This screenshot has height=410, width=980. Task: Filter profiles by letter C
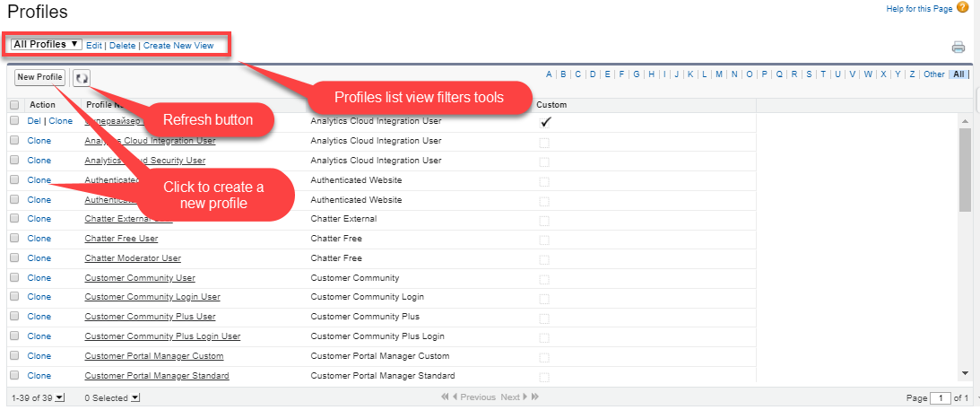(578, 74)
